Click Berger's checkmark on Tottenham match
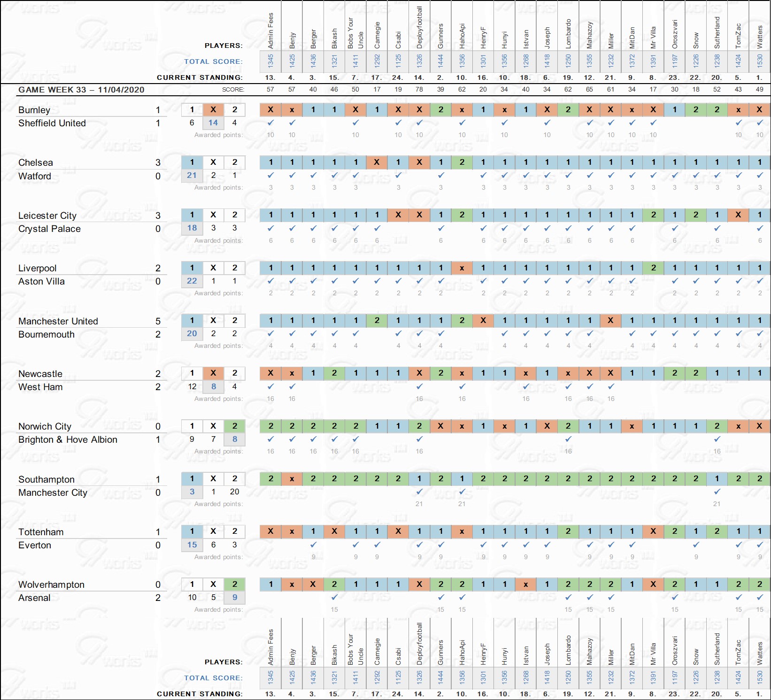 coord(313,545)
